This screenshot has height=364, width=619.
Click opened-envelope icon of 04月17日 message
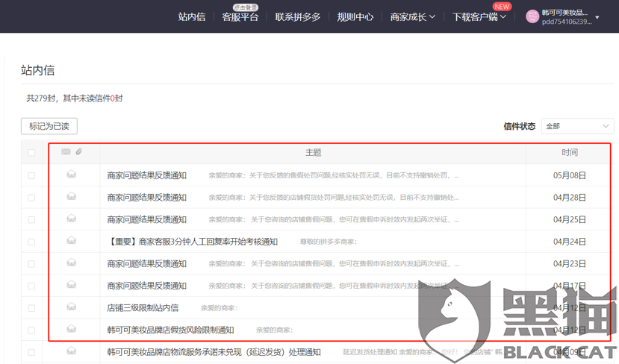(x=72, y=284)
